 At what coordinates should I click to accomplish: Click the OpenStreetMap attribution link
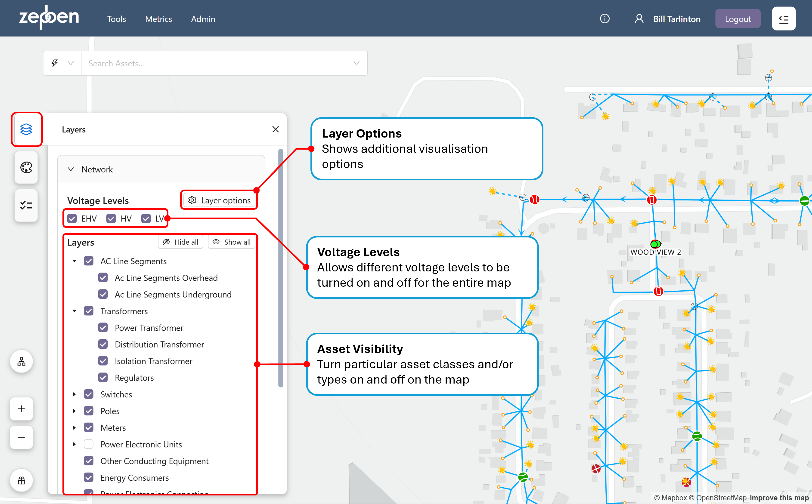[718, 498]
